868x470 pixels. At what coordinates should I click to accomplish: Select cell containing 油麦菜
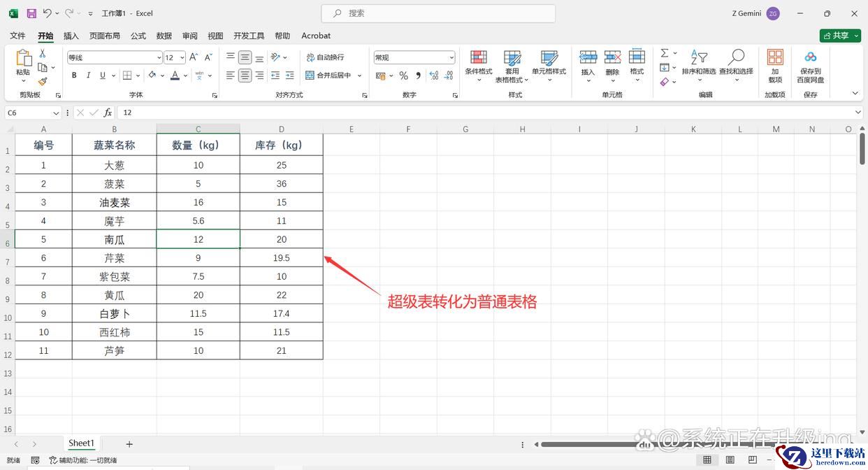coord(114,202)
